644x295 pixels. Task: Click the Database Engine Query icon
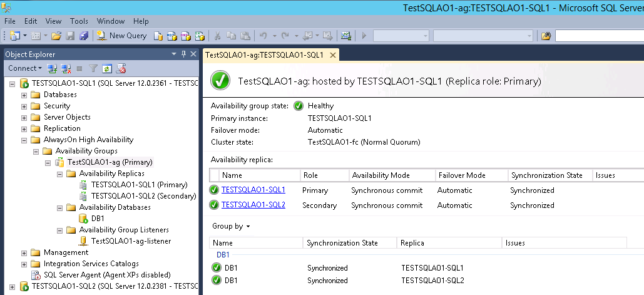pos(159,36)
